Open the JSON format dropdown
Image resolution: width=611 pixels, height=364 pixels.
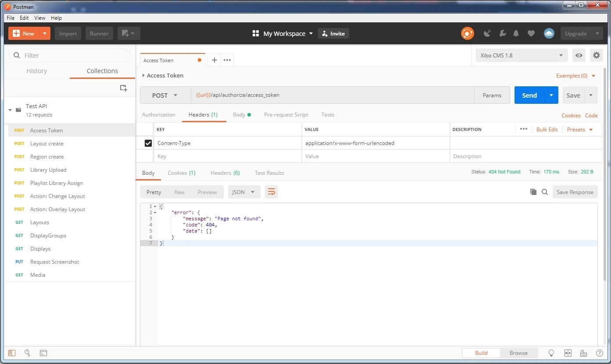(244, 192)
